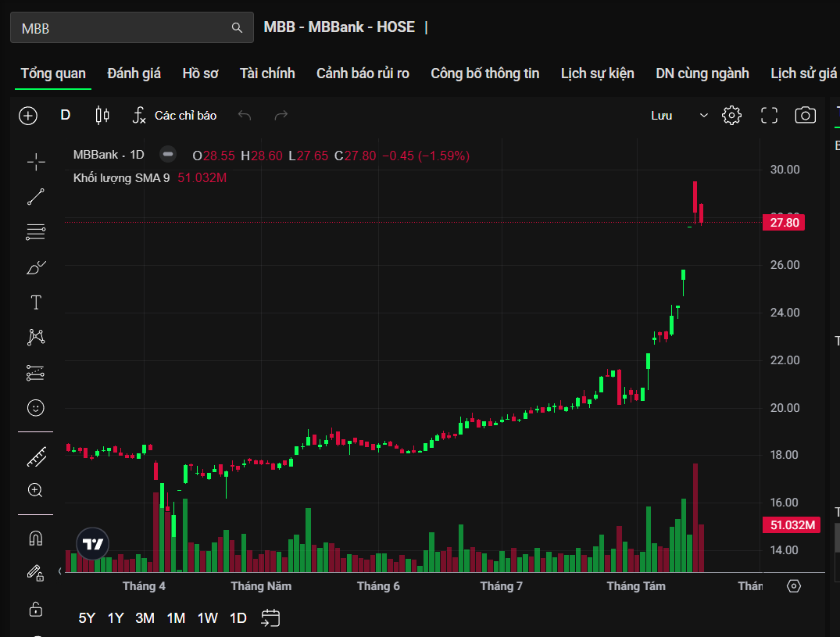Switch to the Tài chính tab

tap(267, 73)
